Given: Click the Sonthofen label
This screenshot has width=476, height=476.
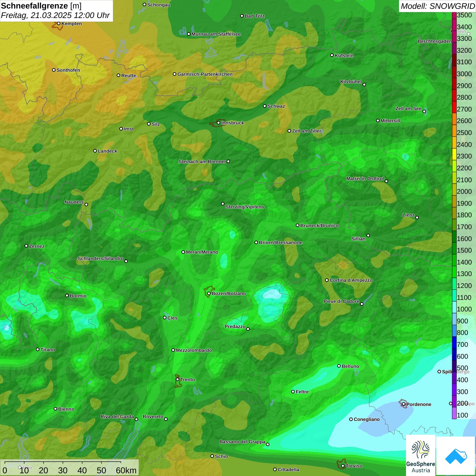Looking at the screenshot, I should tap(68, 70).
